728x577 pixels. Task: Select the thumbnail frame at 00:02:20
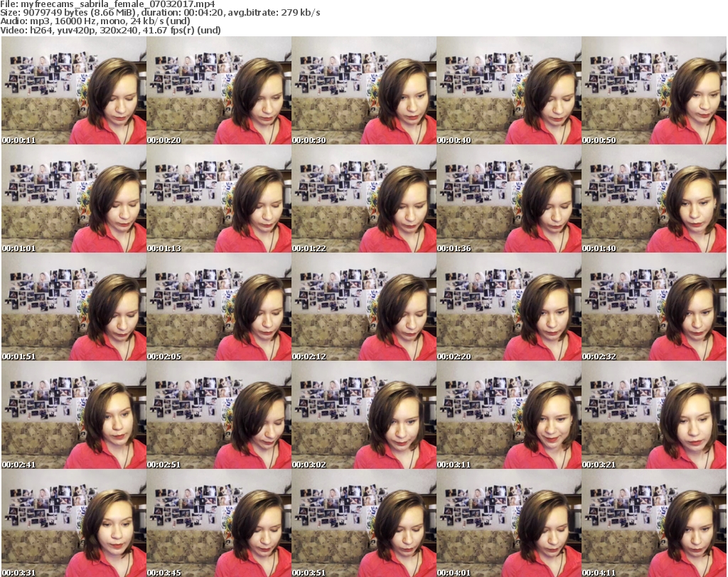509,307
